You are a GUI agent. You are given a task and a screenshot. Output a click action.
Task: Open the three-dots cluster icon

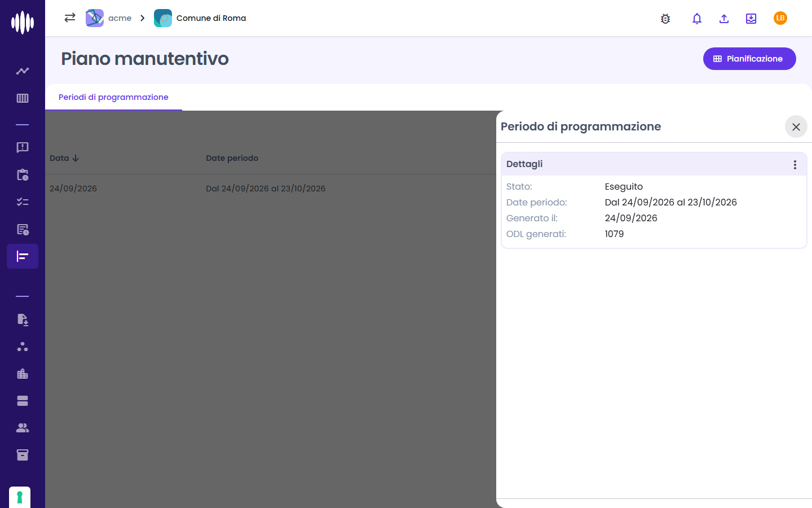click(x=23, y=347)
